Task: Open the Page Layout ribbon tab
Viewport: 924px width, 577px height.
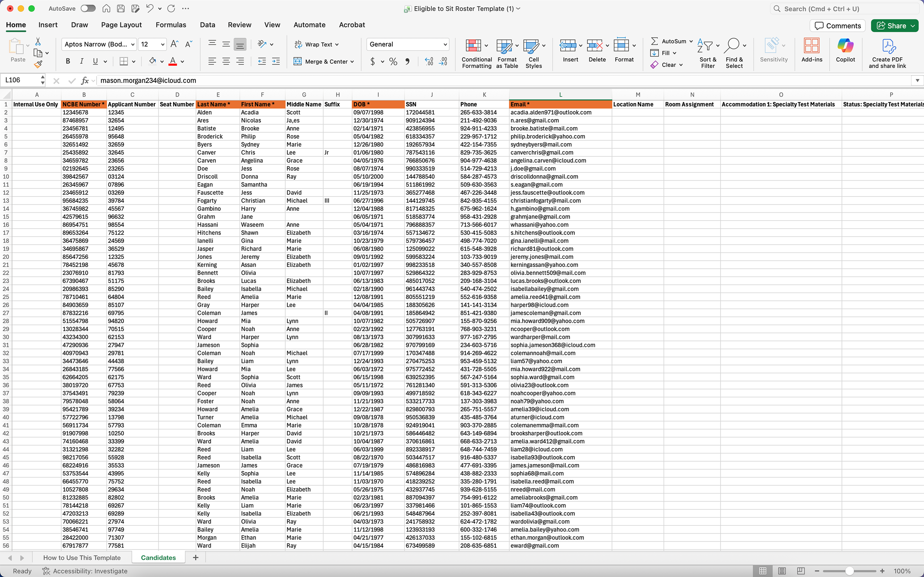Action: point(121,25)
